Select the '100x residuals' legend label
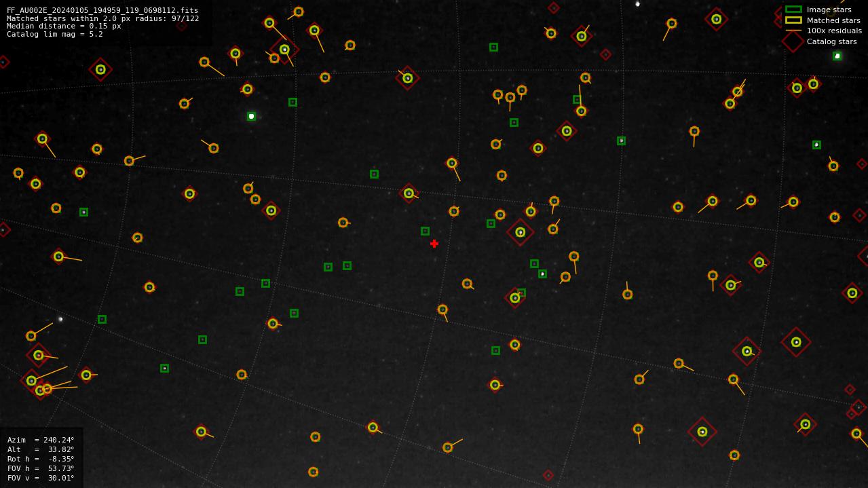The width and height of the screenshot is (868, 488). point(834,31)
